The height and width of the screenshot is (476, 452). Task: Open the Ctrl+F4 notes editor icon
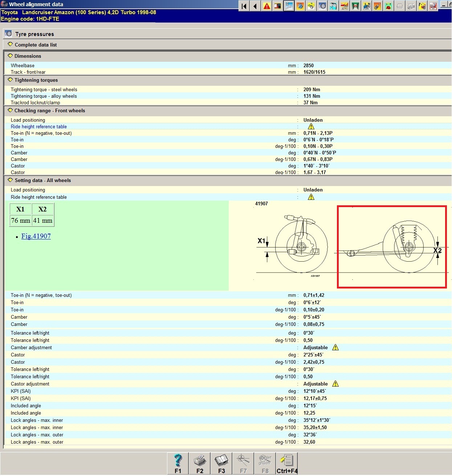pos(287,463)
